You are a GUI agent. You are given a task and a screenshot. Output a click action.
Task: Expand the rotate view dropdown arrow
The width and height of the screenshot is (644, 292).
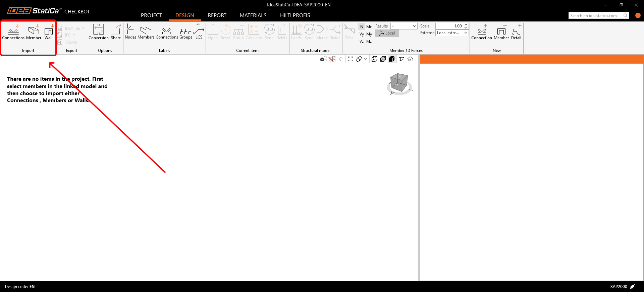[366, 59]
